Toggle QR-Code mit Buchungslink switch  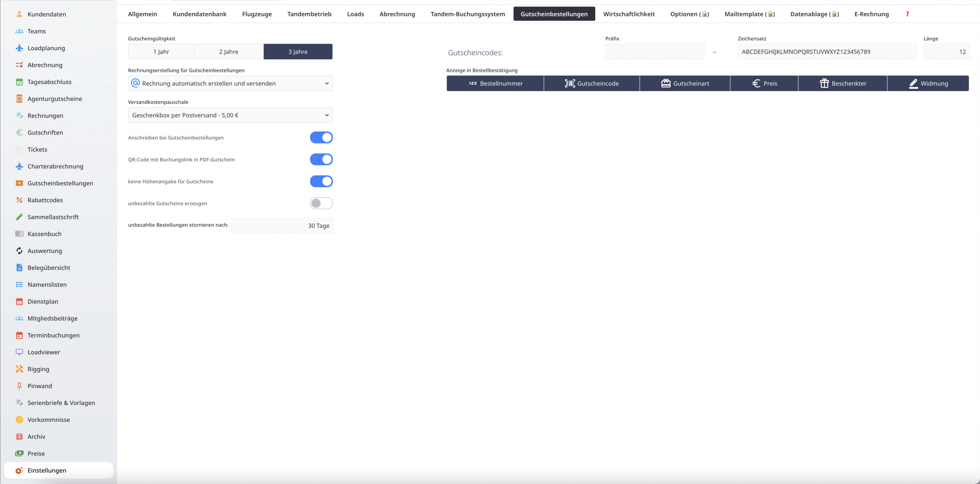click(x=321, y=159)
